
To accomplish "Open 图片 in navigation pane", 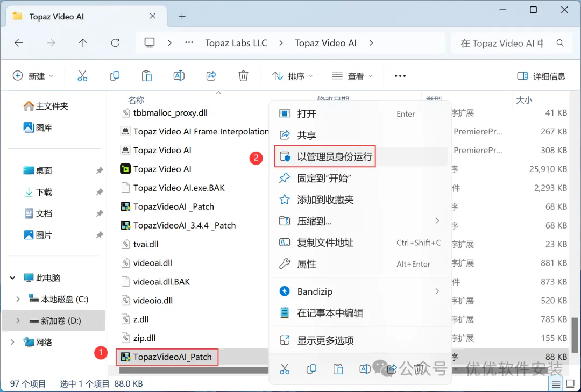I will [x=38, y=235].
